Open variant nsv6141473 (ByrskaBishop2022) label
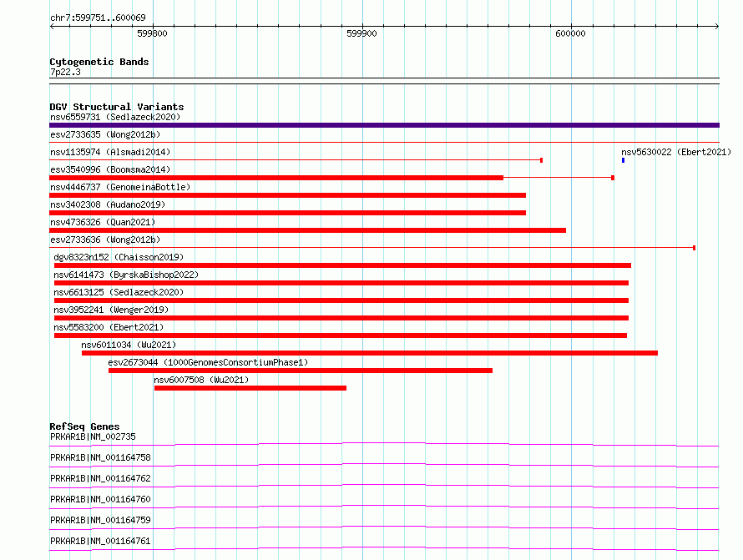The width and height of the screenshot is (743, 560). (x=126, y=275)
